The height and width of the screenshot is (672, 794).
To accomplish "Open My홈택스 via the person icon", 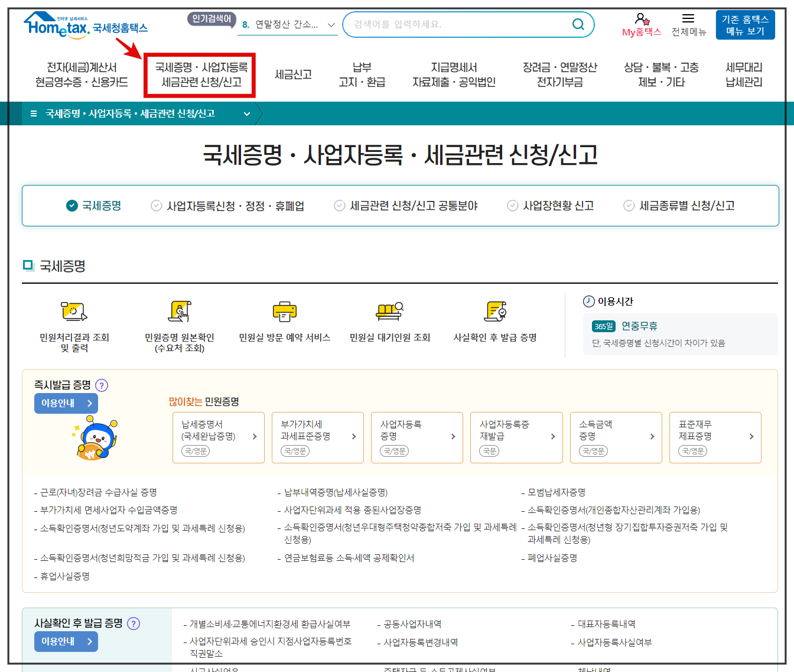I will click(x=642, y=19).
